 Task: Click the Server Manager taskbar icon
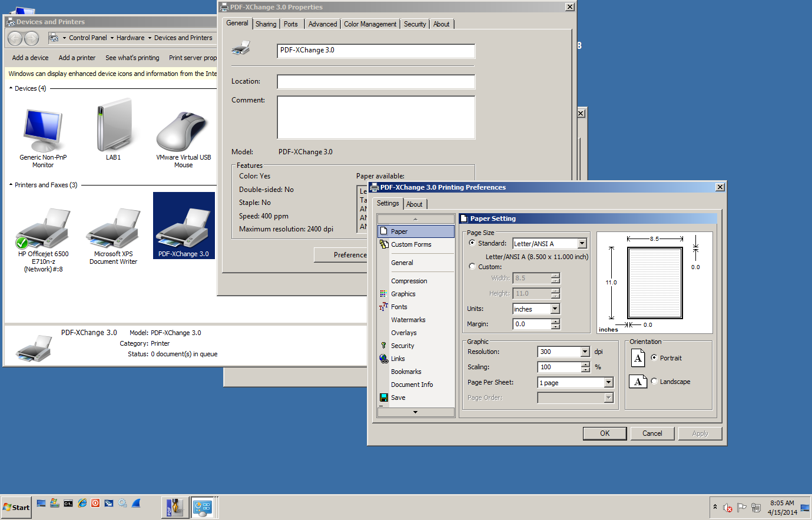[x=54, y=503]
